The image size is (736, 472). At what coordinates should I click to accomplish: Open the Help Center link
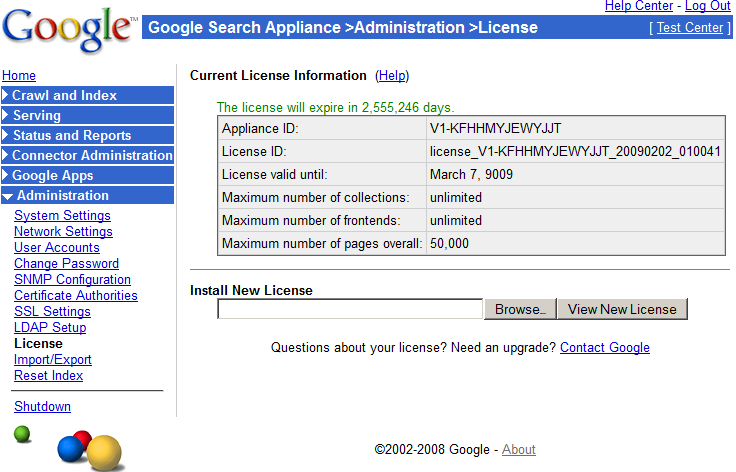[x=639, y=6]
